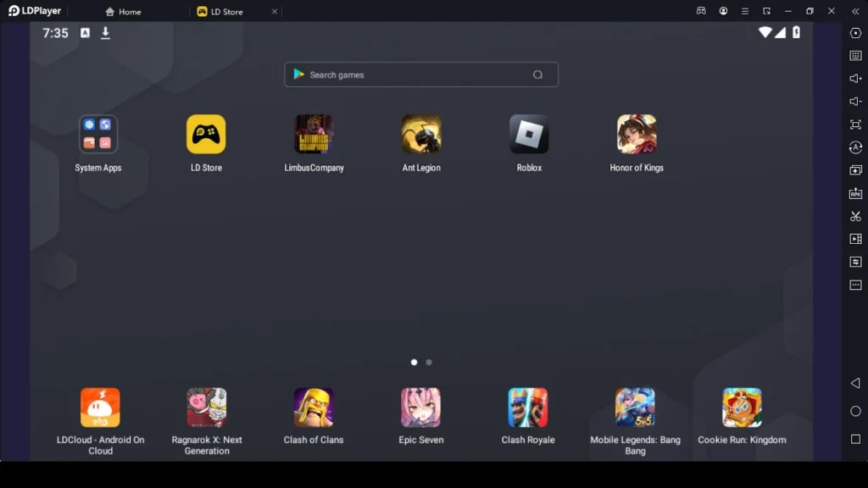Viewport: 868px width, 488px height.
Task: Click the Search games field
Action: tap(421, 75)
